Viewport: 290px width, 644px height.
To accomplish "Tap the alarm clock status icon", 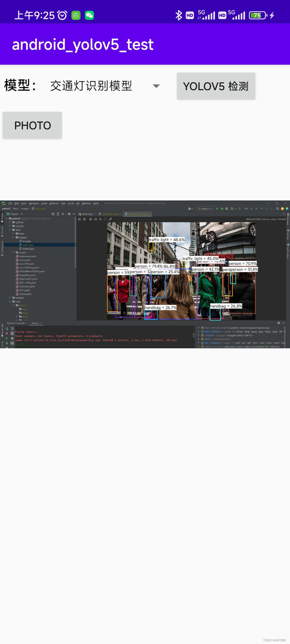I will point(62,15).
